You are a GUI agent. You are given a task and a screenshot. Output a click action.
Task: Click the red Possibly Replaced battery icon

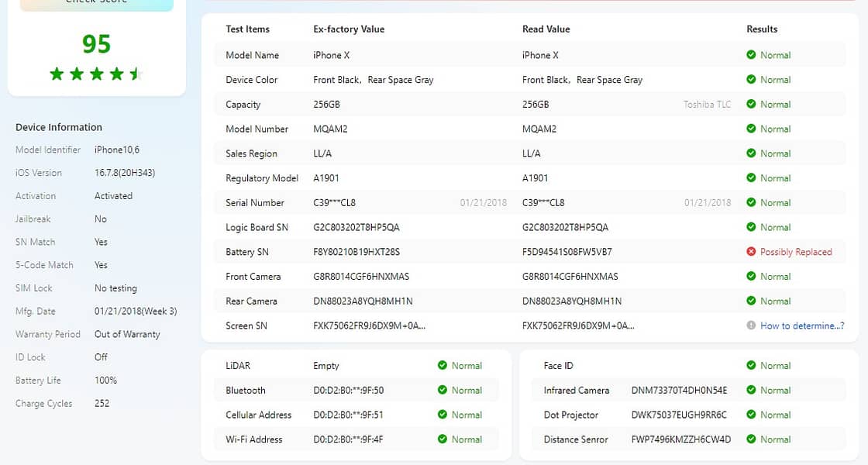[x=751, y=251]
